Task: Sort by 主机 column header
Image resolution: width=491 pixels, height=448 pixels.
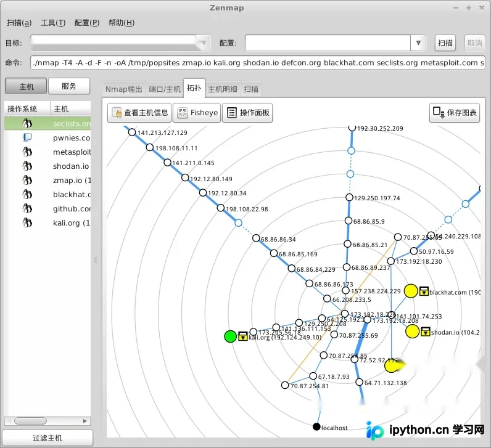Action: click(x=70, y=109)
